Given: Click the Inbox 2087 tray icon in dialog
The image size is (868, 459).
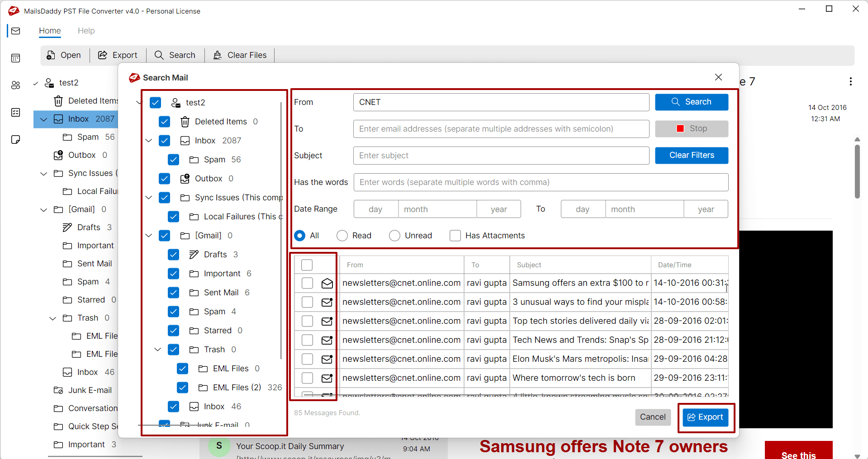Looking at the screenshot, I should click(x=185, y=141).
